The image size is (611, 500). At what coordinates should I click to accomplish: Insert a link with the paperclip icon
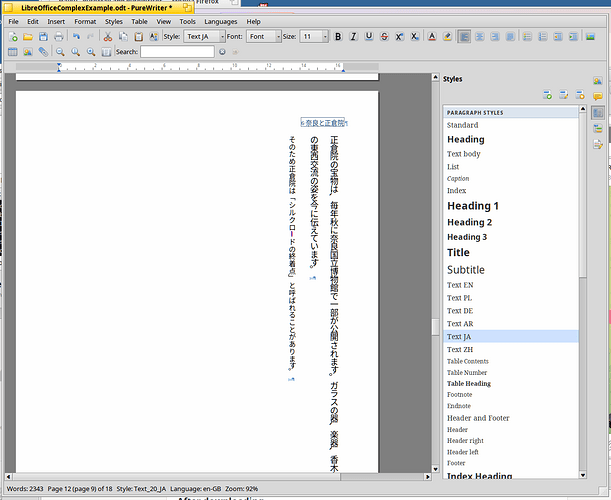pyautogui.click(x=43, y=51)
